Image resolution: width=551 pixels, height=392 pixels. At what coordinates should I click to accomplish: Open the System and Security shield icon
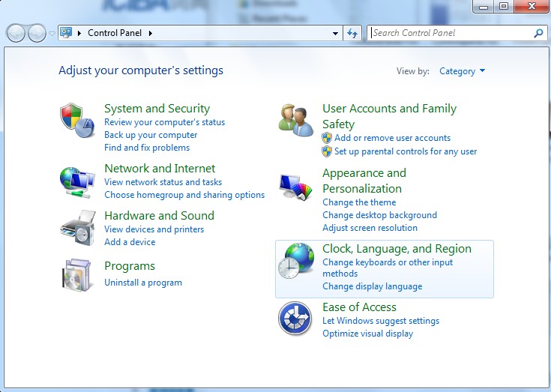pos(77,121)
